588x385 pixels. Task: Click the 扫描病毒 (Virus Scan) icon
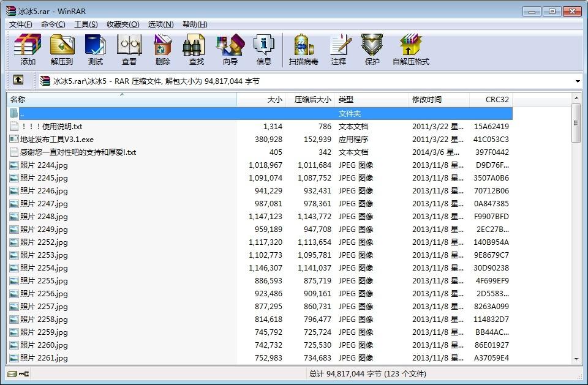[304, 49]
